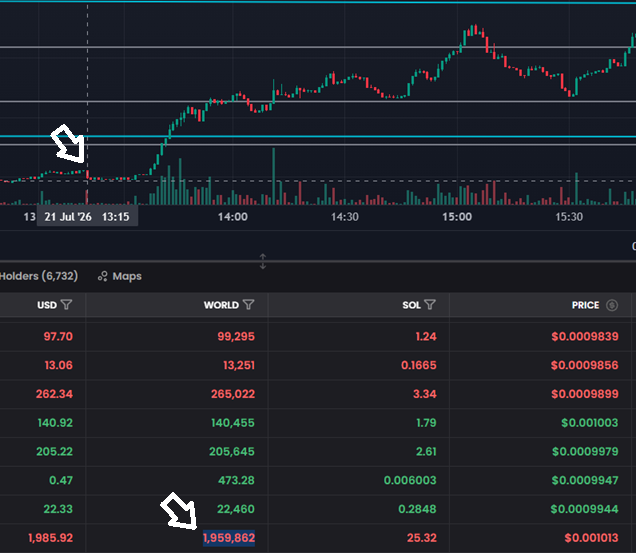
Task: Select the 140,455 WORLD amount
Action: pos(233,423)
